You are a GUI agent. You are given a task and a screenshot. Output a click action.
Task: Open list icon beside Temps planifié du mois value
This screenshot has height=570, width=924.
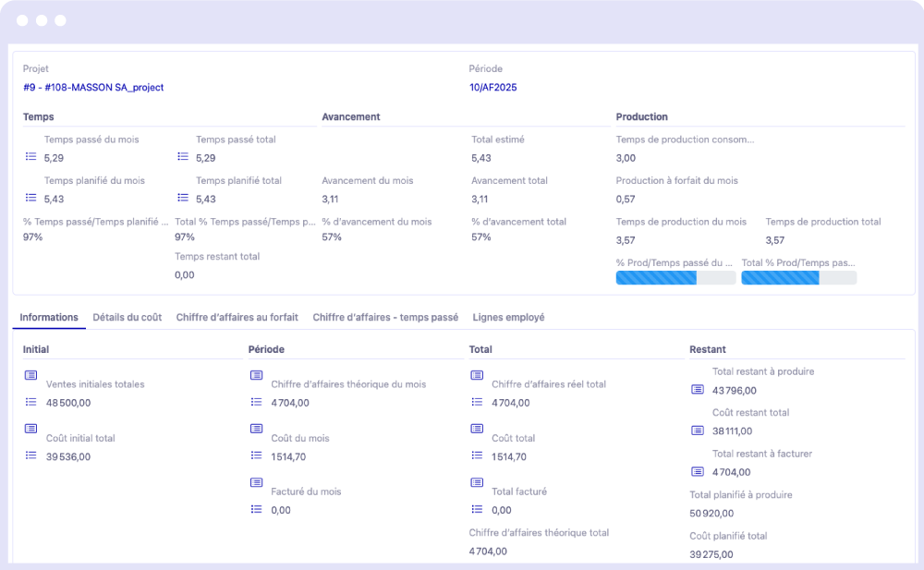[30, 199]
